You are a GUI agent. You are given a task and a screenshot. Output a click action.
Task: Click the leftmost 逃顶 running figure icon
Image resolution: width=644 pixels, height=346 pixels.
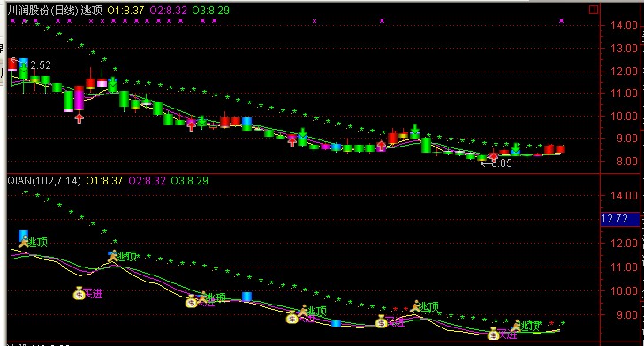24,242
